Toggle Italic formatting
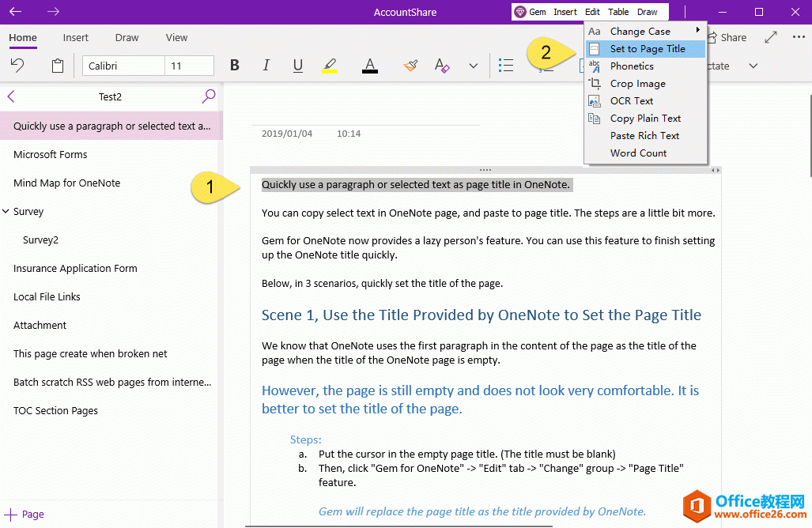This screenshot has height=528, width=812. (266, 66)
